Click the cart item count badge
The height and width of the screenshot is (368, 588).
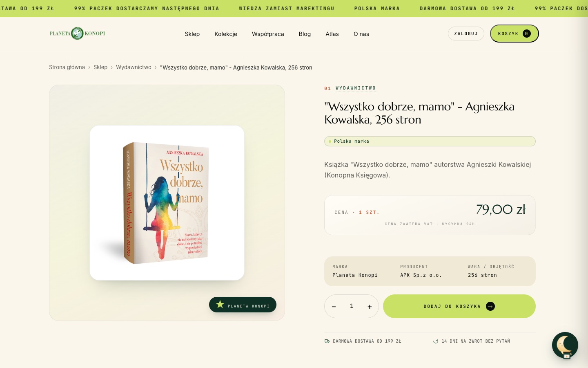click(x=527, y=34)
